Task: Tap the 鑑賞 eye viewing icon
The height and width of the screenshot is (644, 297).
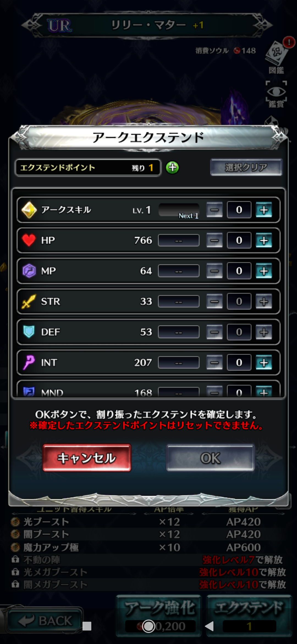Action: pos(276,94)
